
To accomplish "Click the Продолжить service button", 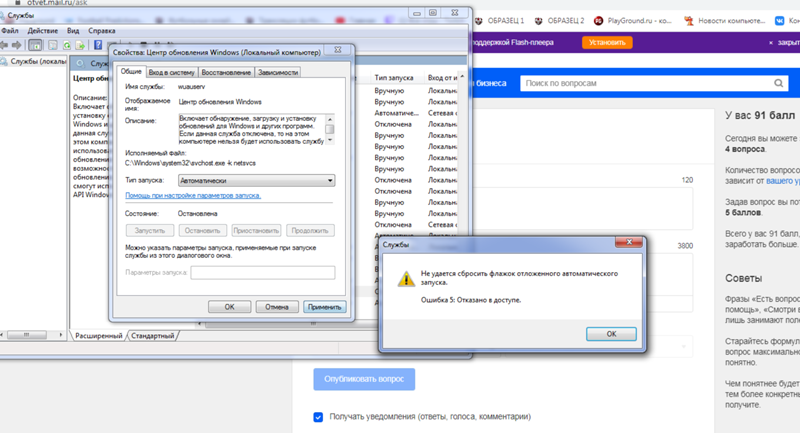I will pos(310,231).
